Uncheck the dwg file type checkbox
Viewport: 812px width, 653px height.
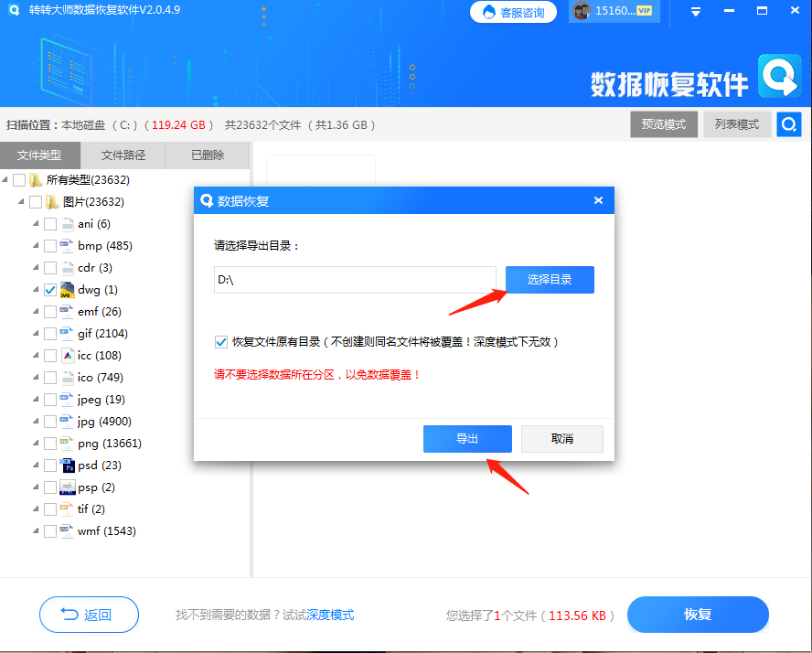tap(50, 289)
